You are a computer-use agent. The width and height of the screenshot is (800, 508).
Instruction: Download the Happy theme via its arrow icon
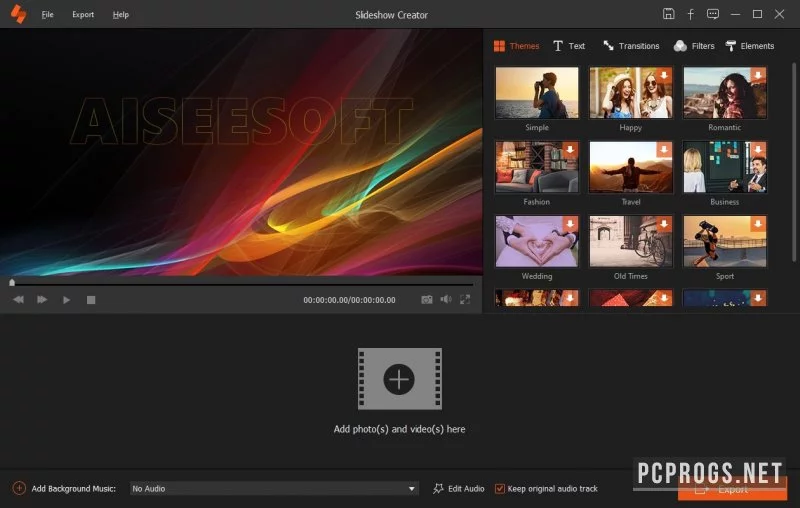664,75
